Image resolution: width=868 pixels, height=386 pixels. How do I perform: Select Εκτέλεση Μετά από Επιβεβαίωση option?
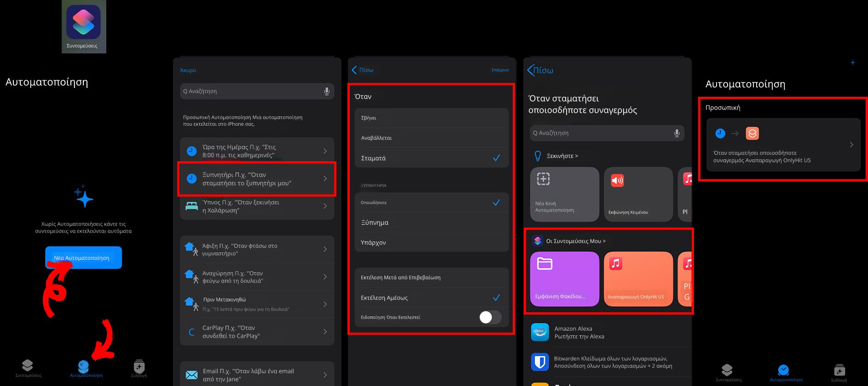(x=431, y=278)
